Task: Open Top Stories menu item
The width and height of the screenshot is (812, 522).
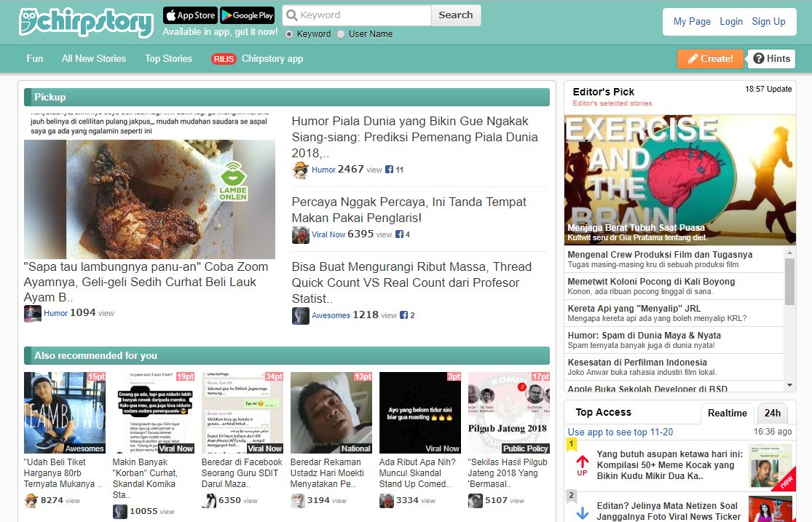Action: [x=168, y=59]
